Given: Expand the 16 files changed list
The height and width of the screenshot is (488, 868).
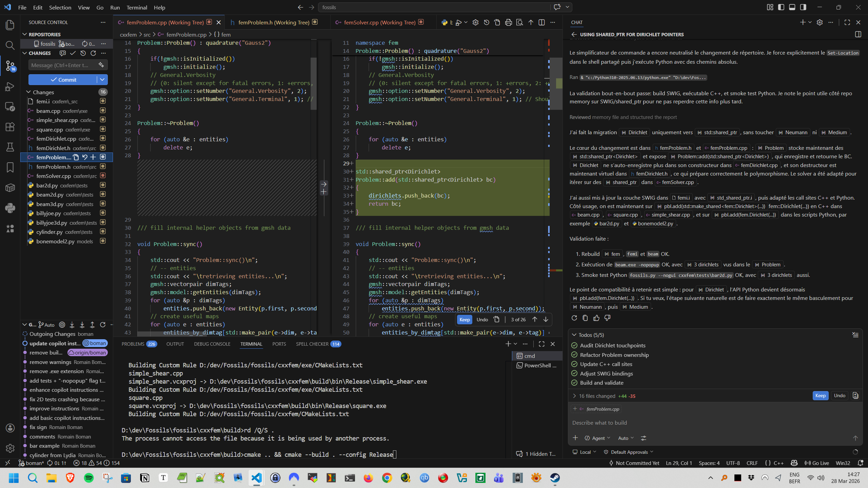Looking at the screenshot, I should pyautogui.click(x=574, y=396).
